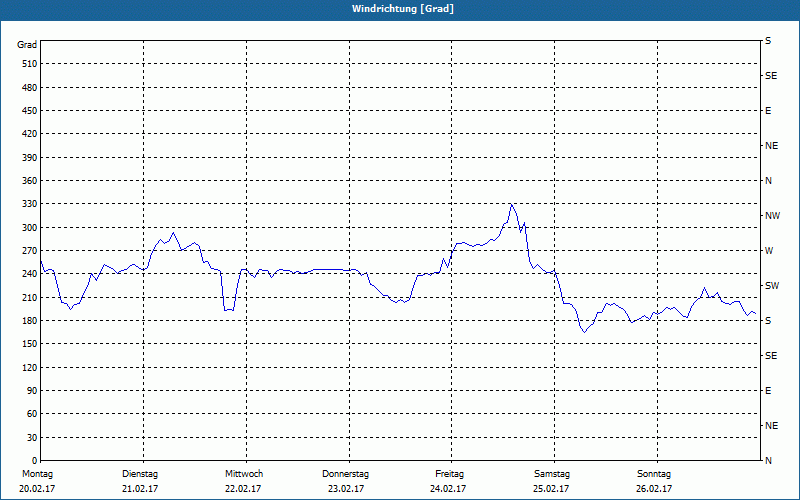This screenshot has width=800, height=500.
Task: Click the wind direction peak near 330 degrees
Action: [511, 204]
